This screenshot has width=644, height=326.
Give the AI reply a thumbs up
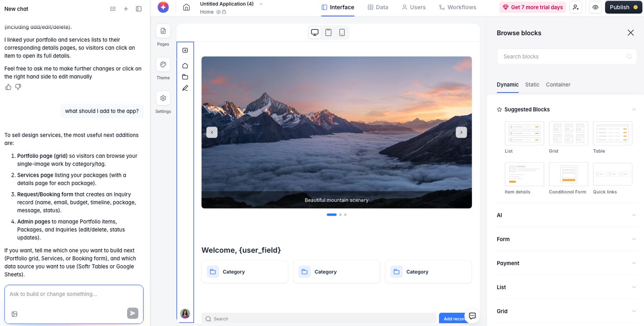point(8,87)
